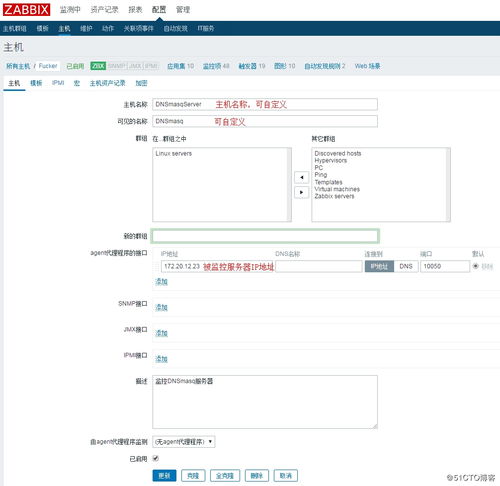This screenshot has width=500, height=486.
Task: Click the 新的群组 input field
Action: click(265, 236)
